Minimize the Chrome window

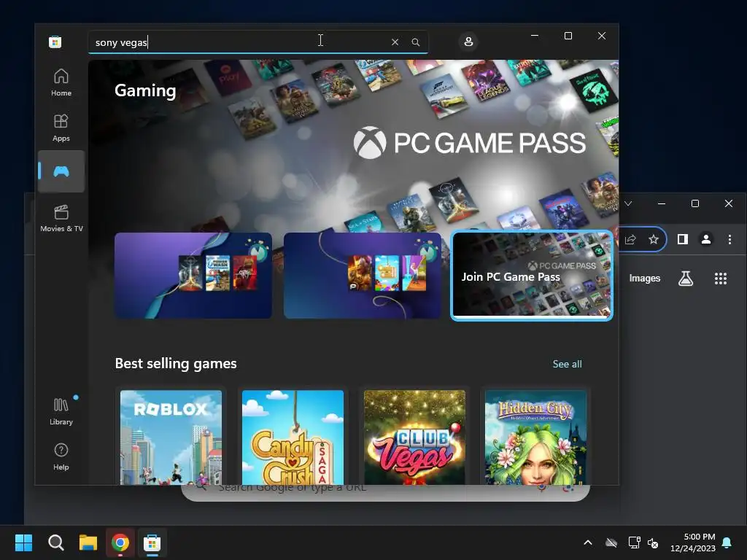(x=662, y=203)
